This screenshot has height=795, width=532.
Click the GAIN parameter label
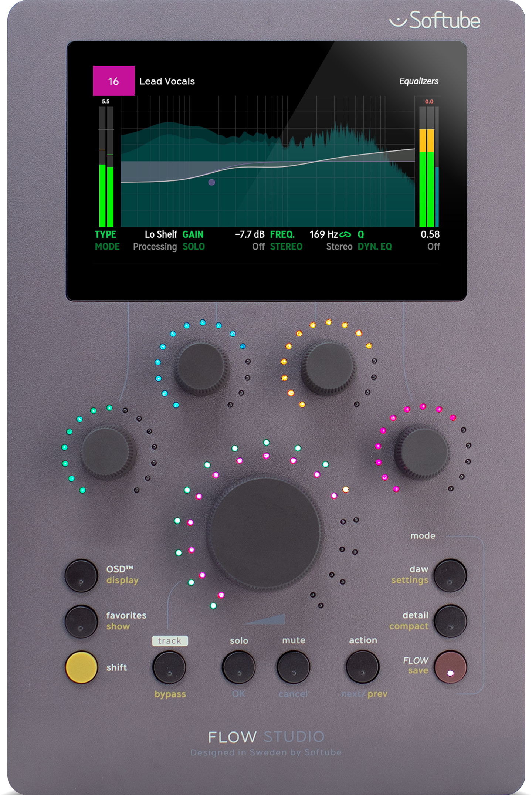(x=193, y=234)
